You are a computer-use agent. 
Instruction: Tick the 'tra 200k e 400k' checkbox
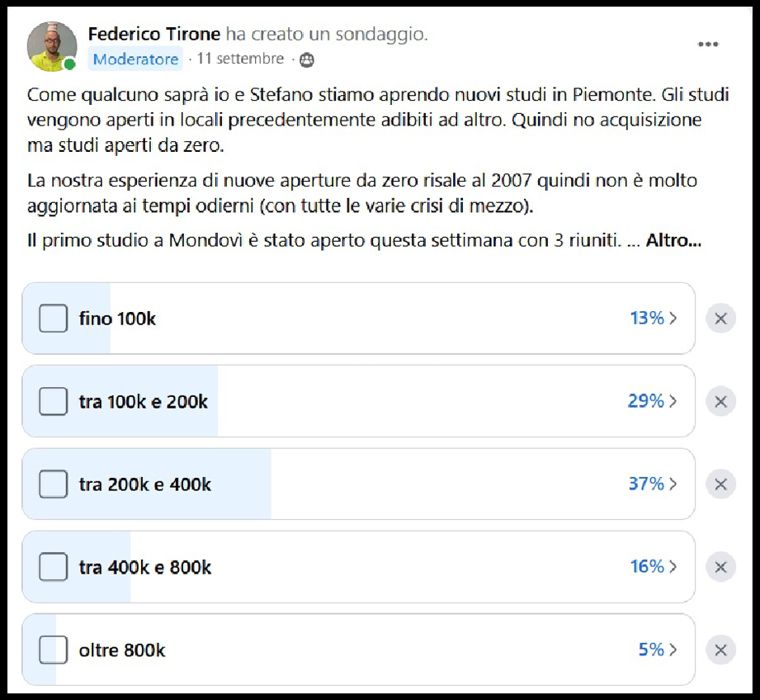tap(52, 484)
